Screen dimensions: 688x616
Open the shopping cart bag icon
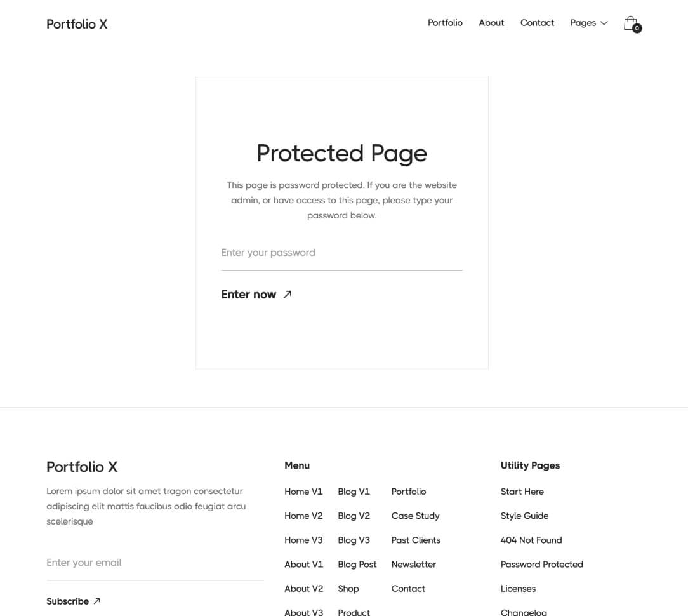632,23
